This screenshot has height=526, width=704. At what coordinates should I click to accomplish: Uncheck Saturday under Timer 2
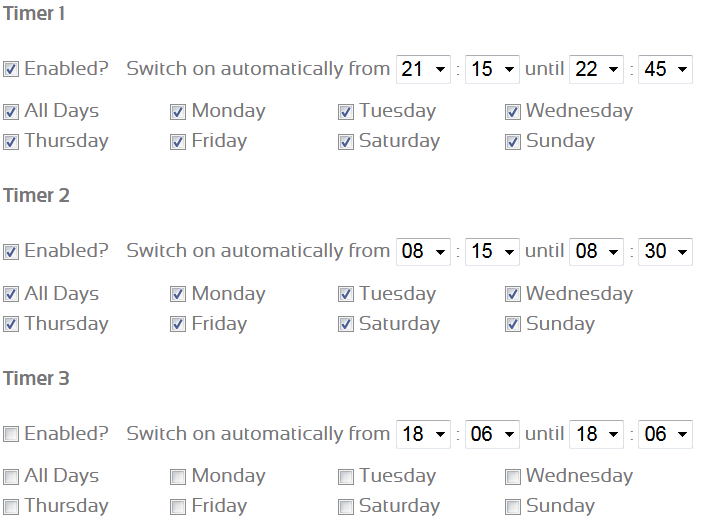346,324
